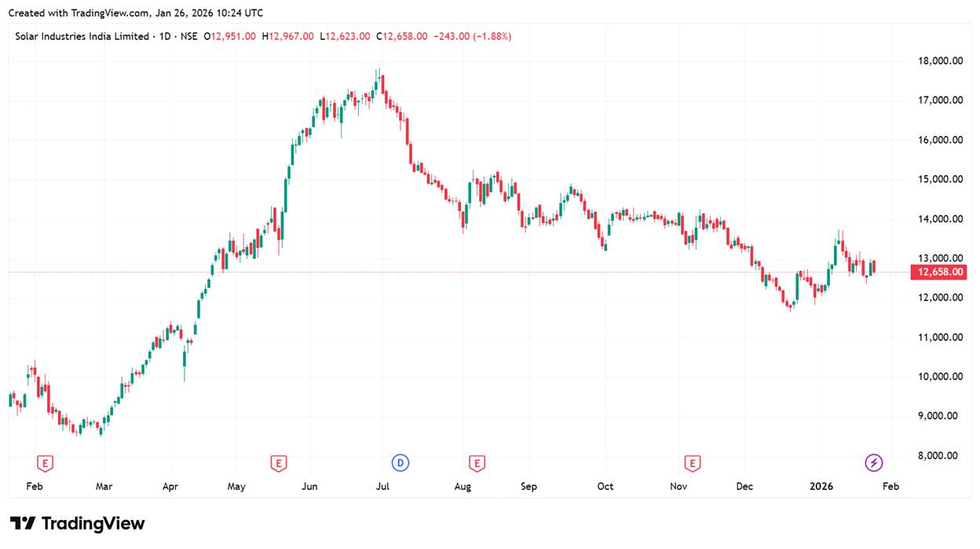Select the August earnings E marker
This screenshot has height=549, width=980.
coord(476,463)
